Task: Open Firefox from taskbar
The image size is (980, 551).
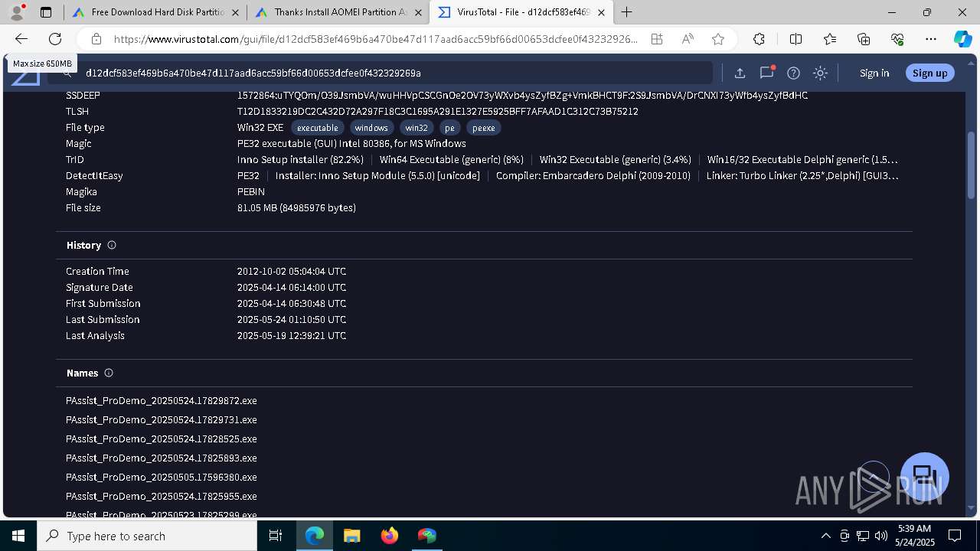Action: tap(389, 536)
